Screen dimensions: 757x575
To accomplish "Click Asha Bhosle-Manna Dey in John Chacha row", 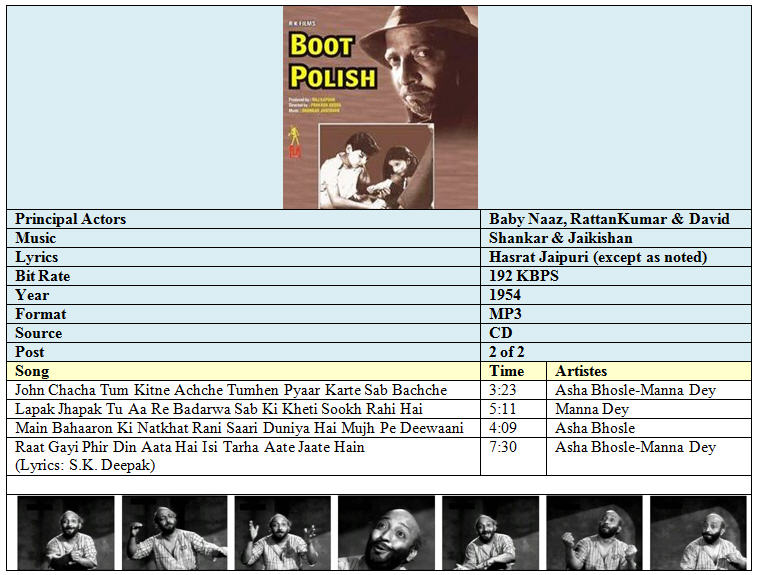I will (635, 390).
